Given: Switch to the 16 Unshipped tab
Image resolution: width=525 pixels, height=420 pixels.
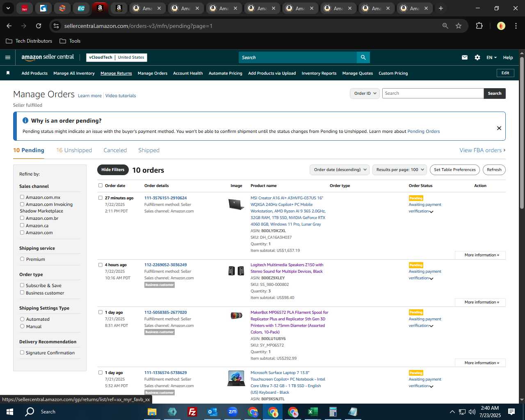Looking at the screenshot, I should (x=74, y=150).
